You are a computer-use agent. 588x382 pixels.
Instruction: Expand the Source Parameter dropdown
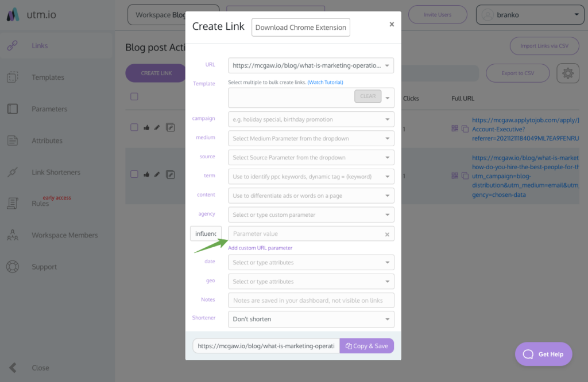tap(311, 157)
